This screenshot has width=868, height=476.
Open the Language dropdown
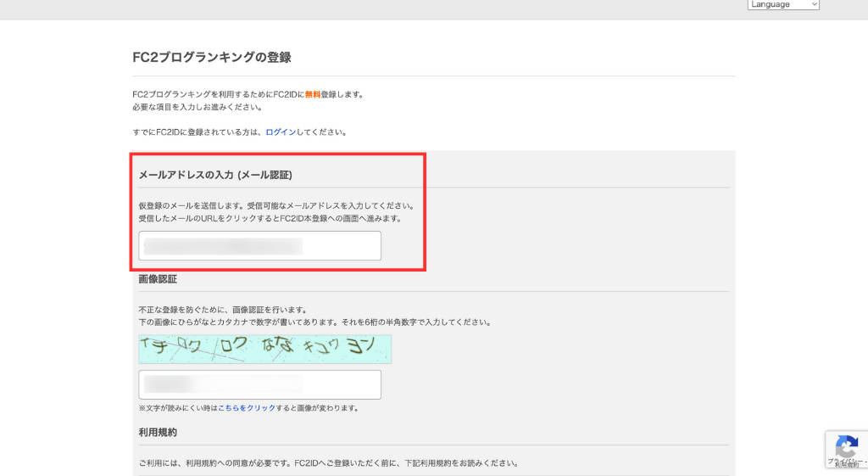pyautogui.click(x=782, y=4)
